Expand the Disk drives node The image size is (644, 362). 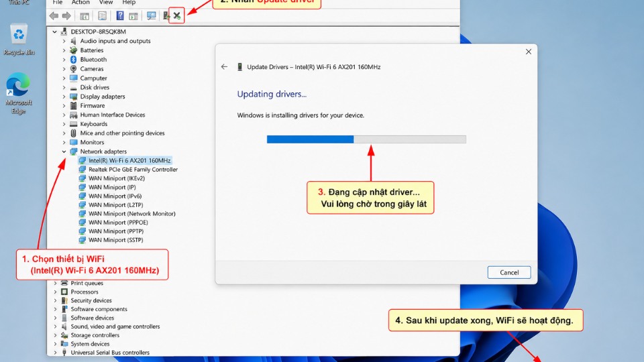pyautogui.click(x=64, y=87)
